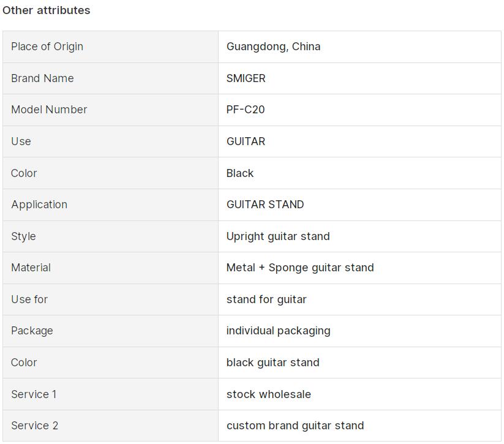Select the "stock wholesale" Service 1 value
This screenshot has width=504, height=444.
point(268,394)
